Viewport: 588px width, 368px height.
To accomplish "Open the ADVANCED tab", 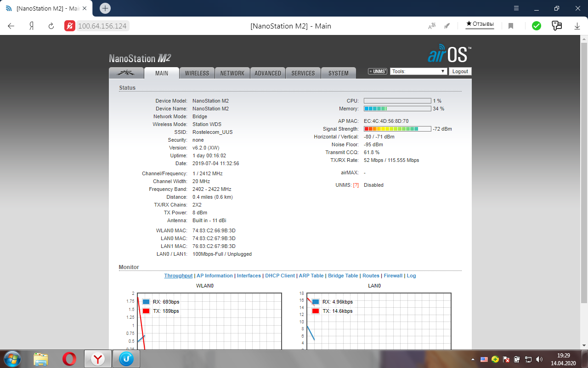I will click(x=268, y=73).
